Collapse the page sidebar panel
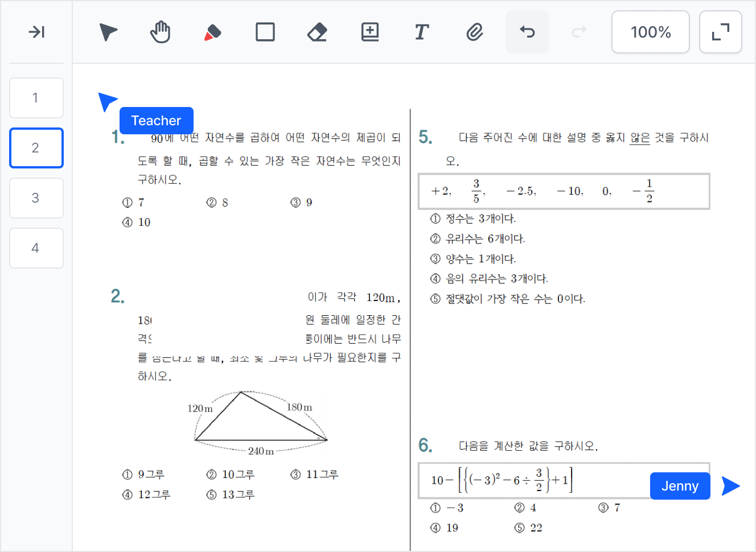This screenshot has height=552, width=756. tap(36, 32)
